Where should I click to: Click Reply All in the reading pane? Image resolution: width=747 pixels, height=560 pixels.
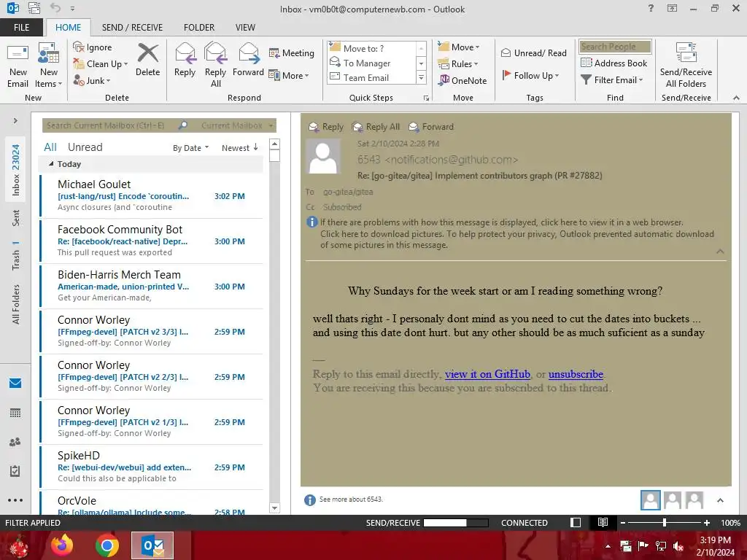(376, 127)
